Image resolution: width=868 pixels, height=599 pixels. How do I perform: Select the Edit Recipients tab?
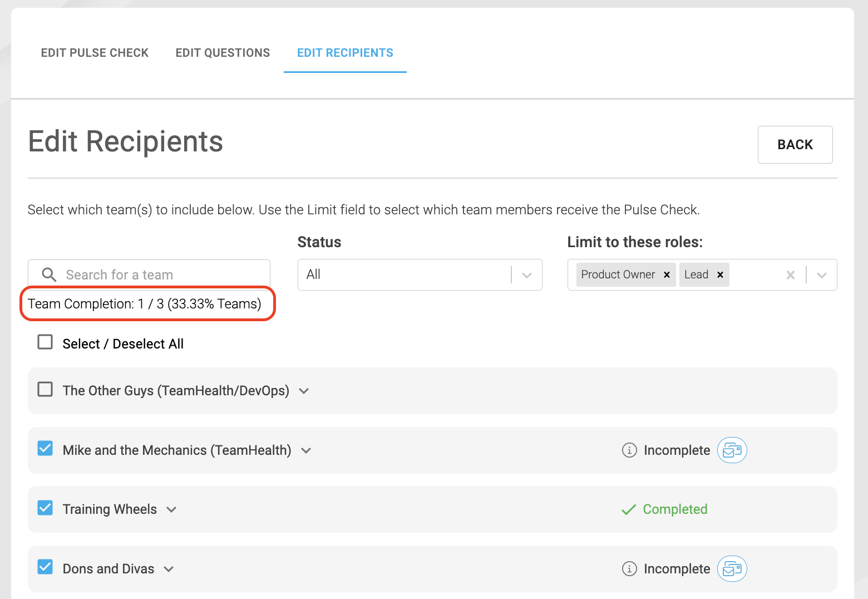click(345, 53)
